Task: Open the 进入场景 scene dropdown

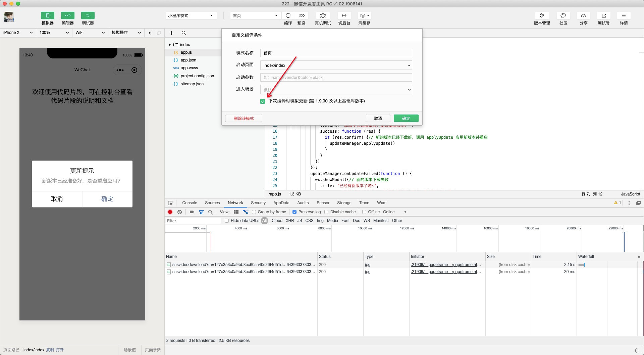Action: pyautogui.click(x=336, y=90)
